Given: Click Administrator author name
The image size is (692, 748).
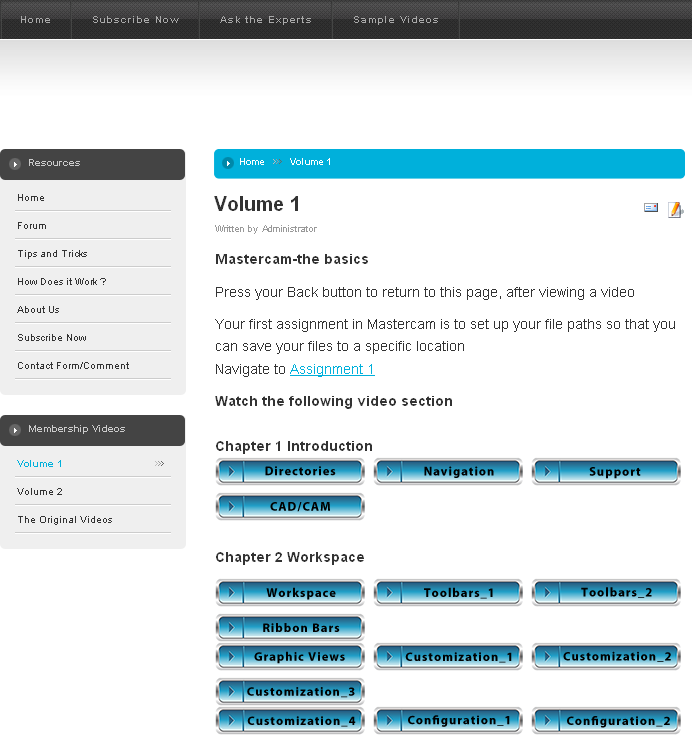Looking at the screenshot, I should (289, 229).
